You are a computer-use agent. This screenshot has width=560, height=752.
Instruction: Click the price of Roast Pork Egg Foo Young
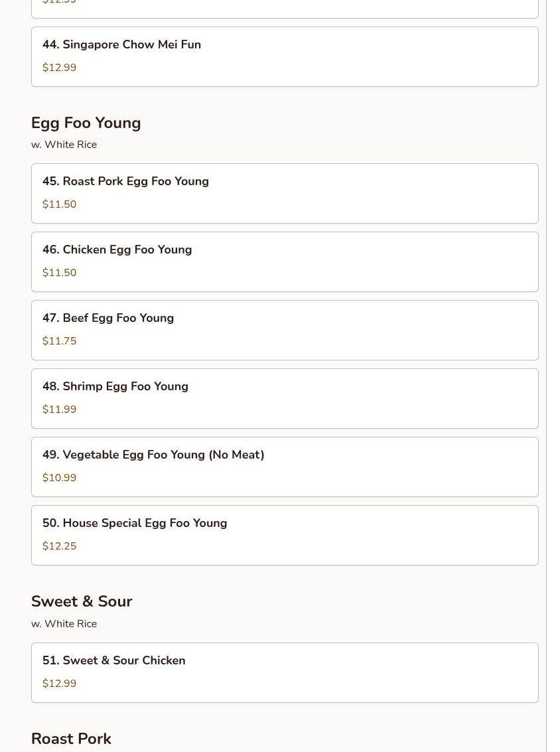tap(60, 204)
